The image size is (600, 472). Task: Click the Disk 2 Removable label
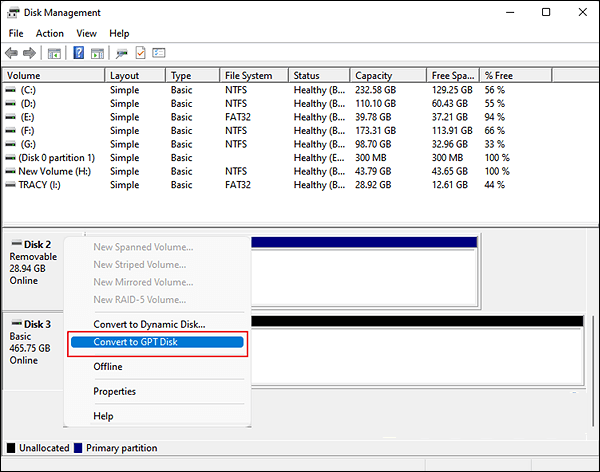pos(32,258)
